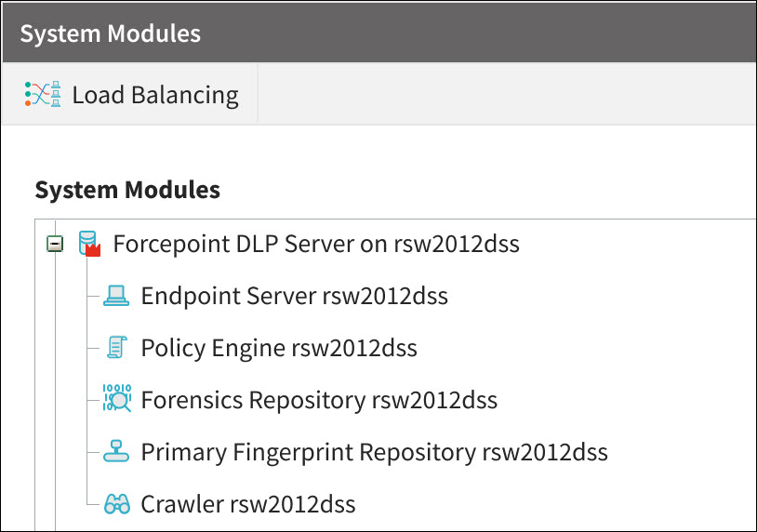Open Endpoint Server rsw2012dss entry
The image size is (757, 532).
tap(294, 297)
